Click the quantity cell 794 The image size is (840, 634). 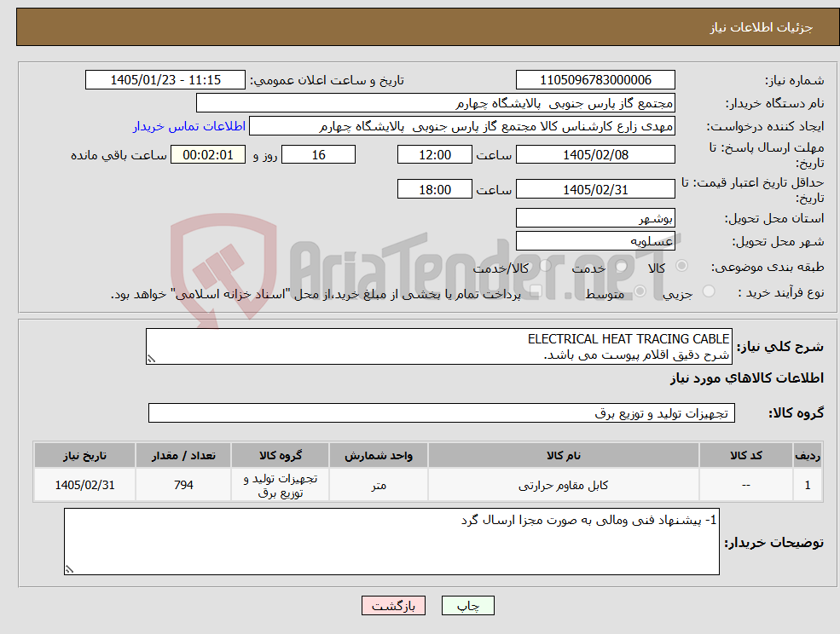(x=183, y=485)
